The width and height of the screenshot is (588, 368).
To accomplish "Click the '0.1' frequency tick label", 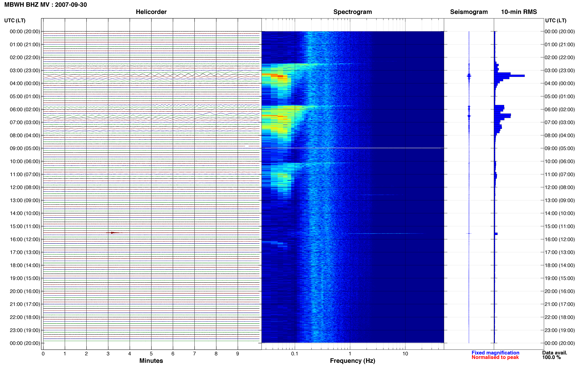I will coord(295,354).
